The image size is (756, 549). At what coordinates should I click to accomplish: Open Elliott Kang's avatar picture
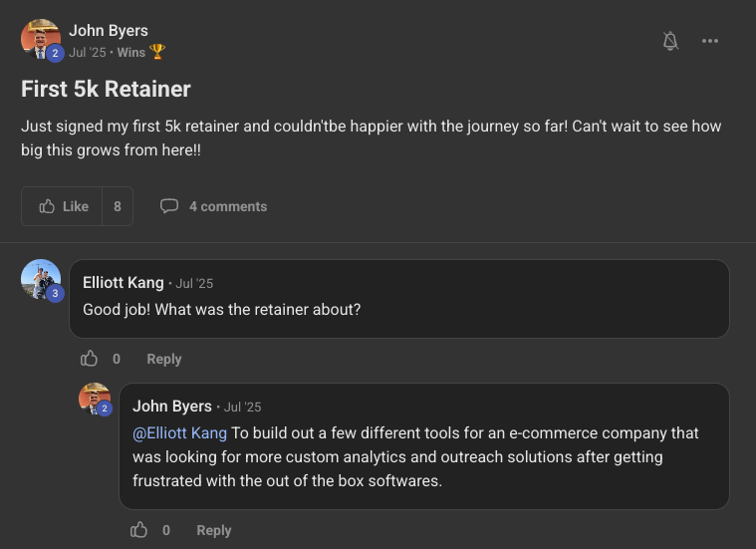pos(40,279)
